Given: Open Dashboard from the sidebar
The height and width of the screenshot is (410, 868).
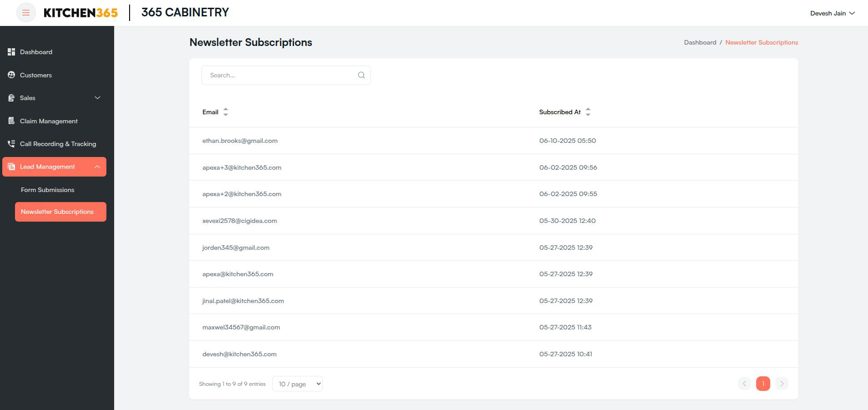Looking at the screenshot, I should [x=36, y=52].
